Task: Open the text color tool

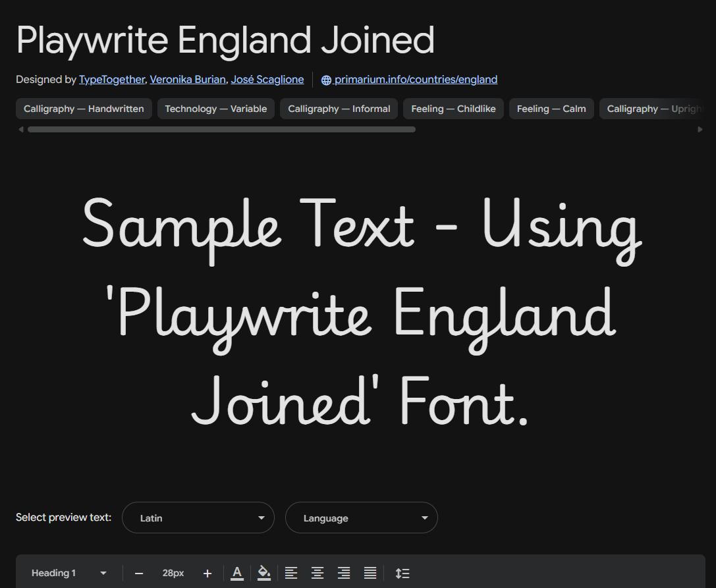Action: tap(237, 573)
